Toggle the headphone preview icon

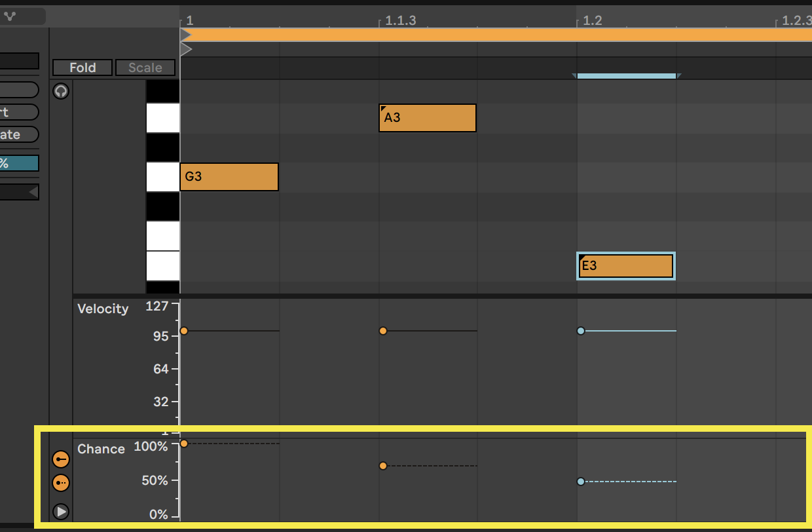pyautogui.click(x=61, y=91)
